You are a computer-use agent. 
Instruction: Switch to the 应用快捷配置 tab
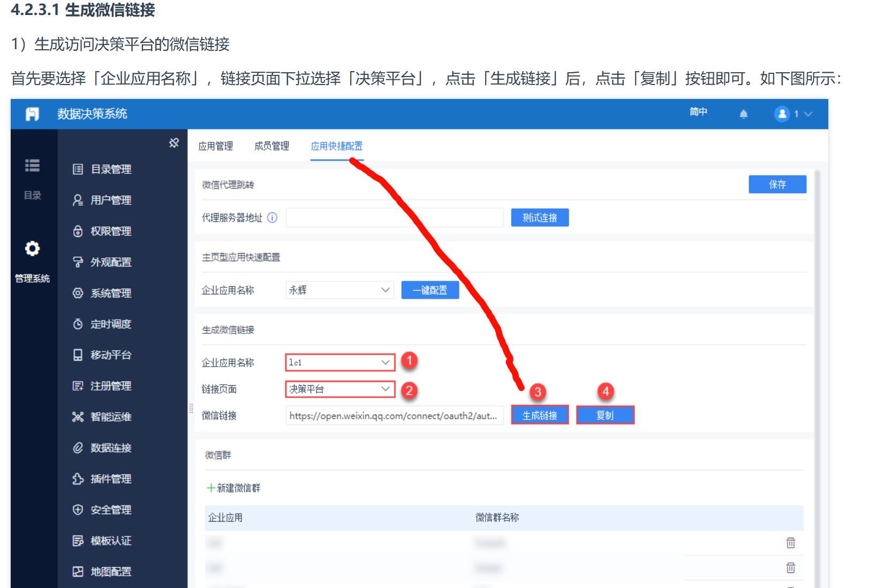point(337,146)
